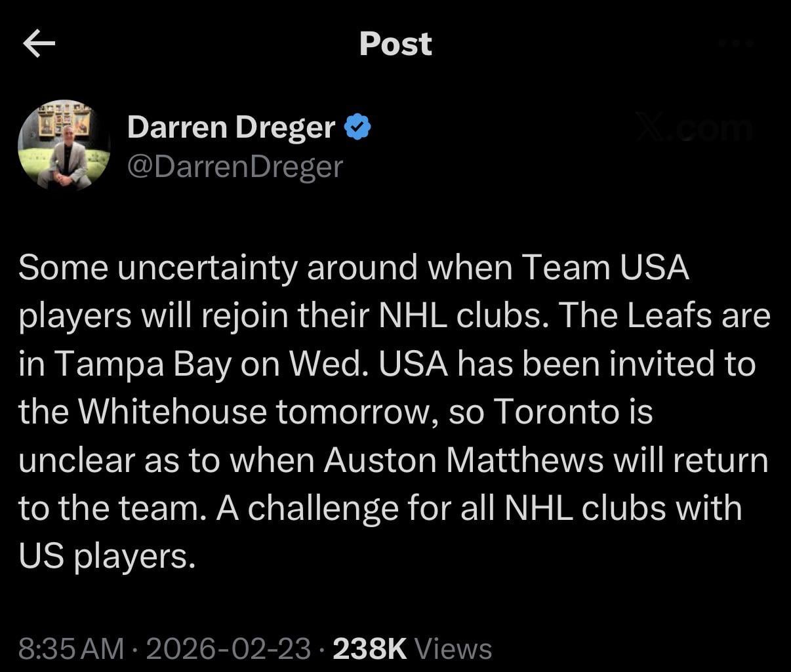Click the words Tampa Bay in the post

(x=142, y=364)
